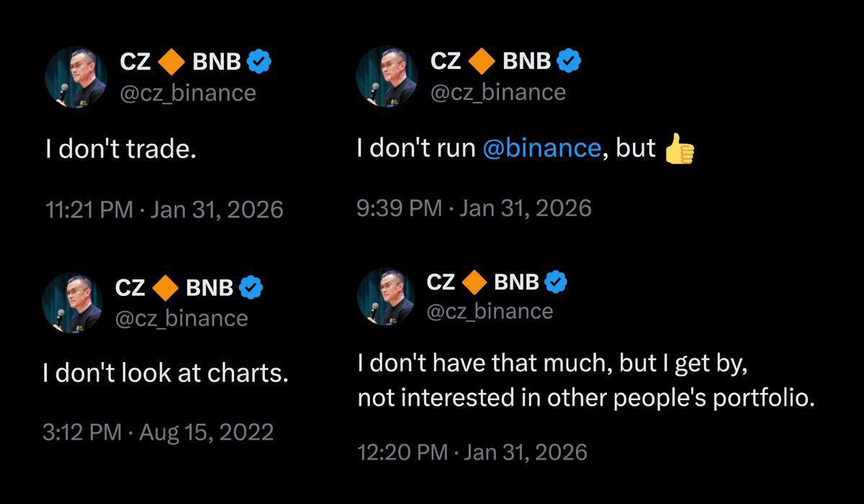Click the thumbs-up emoji after "but"
Viewport: 864px width, 504px height.
click(x=678, y=149)
